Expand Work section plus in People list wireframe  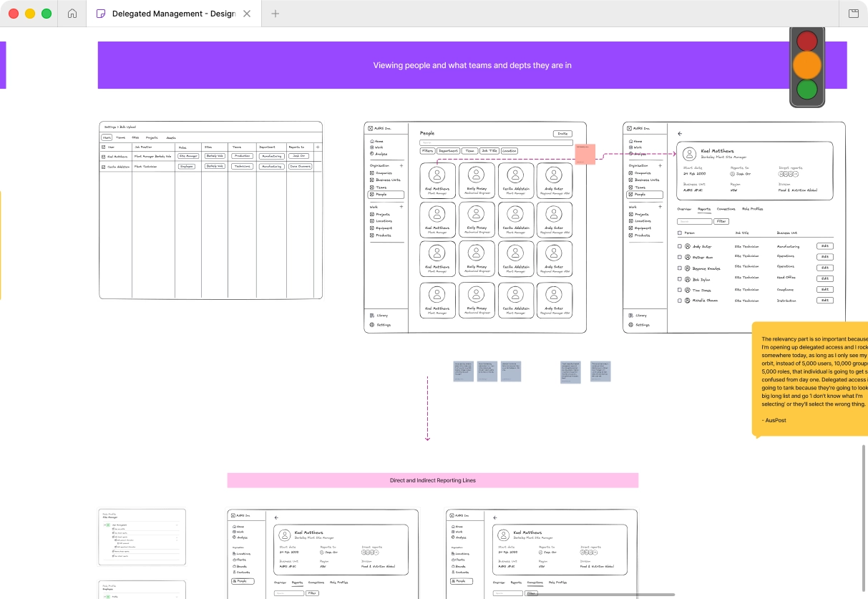[401, 207]
